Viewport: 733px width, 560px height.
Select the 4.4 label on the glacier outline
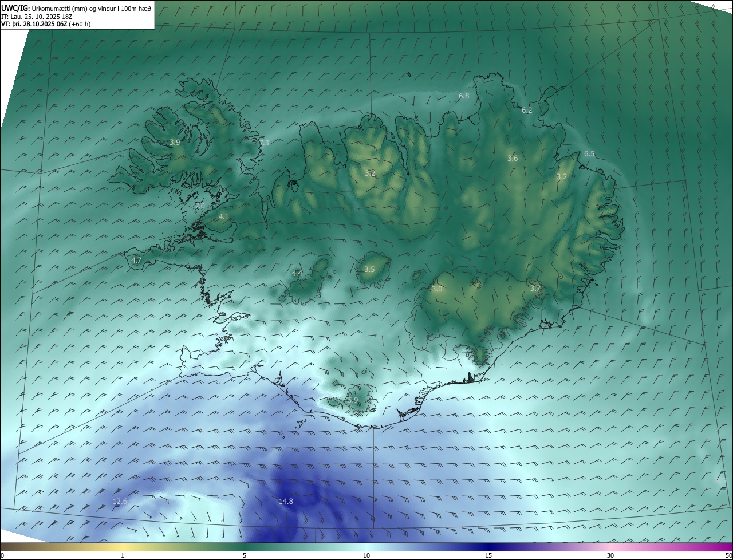pyautogui.click(x=297, y=274)
